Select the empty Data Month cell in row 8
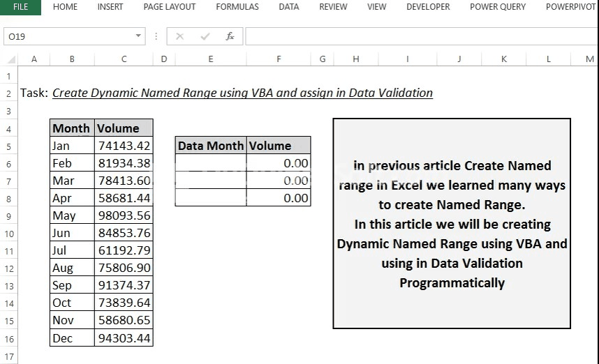Image resolution: width=599 pixels, height=364 pixels. (211, 199)
